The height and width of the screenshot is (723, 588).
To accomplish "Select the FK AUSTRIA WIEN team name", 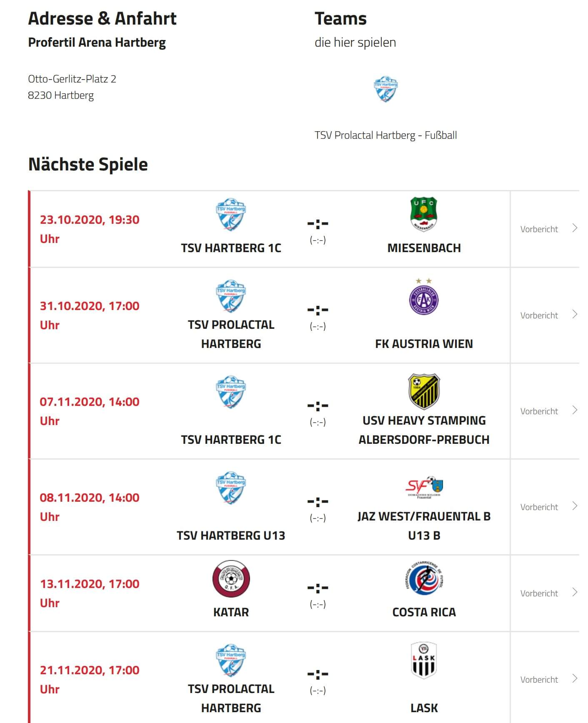I will pyautogui.click(x=424, y=344).
